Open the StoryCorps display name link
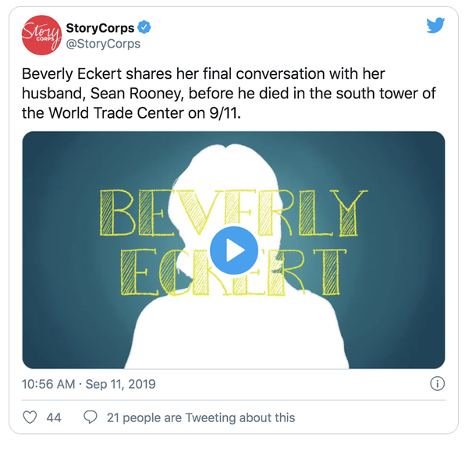 [x=100, y=28]
